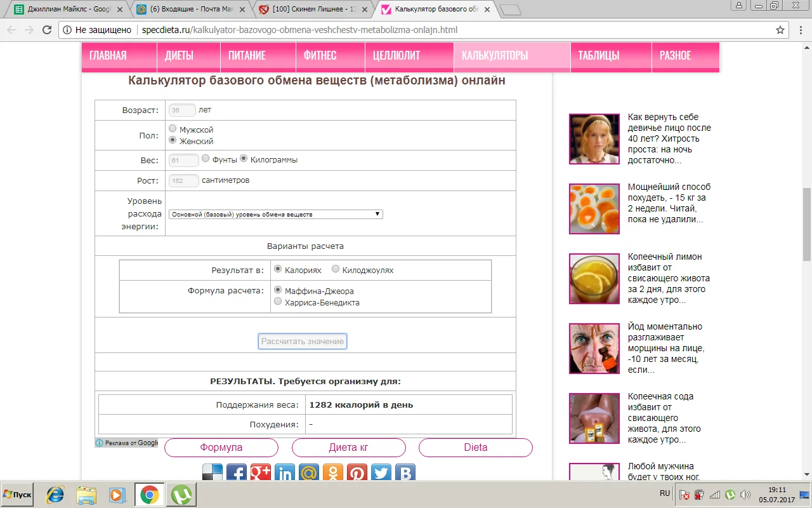The height and width of the screenshot is (508, 812).
Task: Share page on Odnoklassniki
Action: click(x=333, y=473)
